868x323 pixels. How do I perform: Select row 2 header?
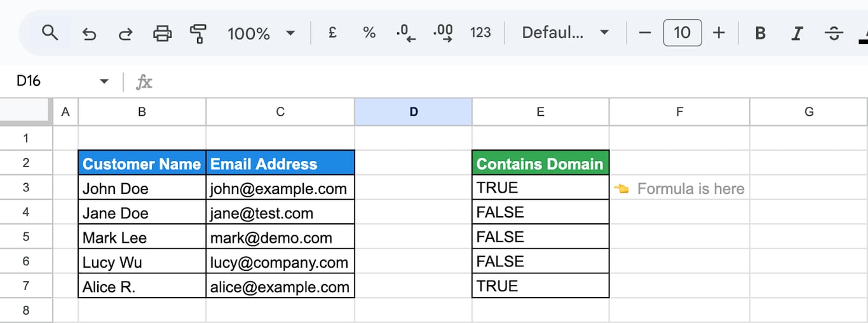click(26, 163)
